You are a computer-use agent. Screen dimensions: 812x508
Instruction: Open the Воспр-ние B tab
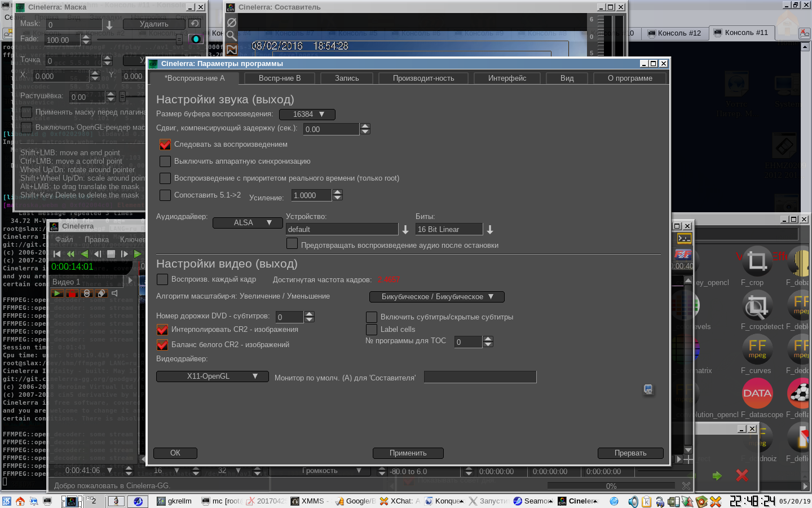(279, 78)
